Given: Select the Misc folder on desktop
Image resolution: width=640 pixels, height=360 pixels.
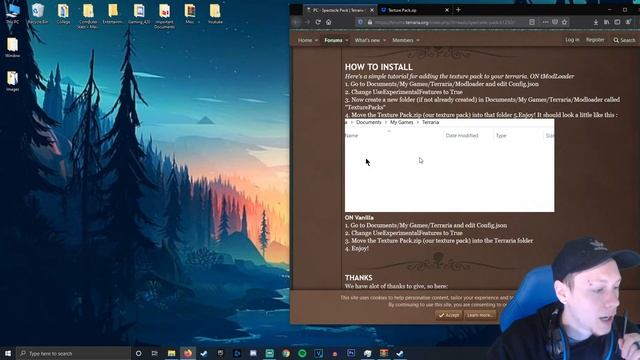Looking at the screenshot, I should pos(189,13).
